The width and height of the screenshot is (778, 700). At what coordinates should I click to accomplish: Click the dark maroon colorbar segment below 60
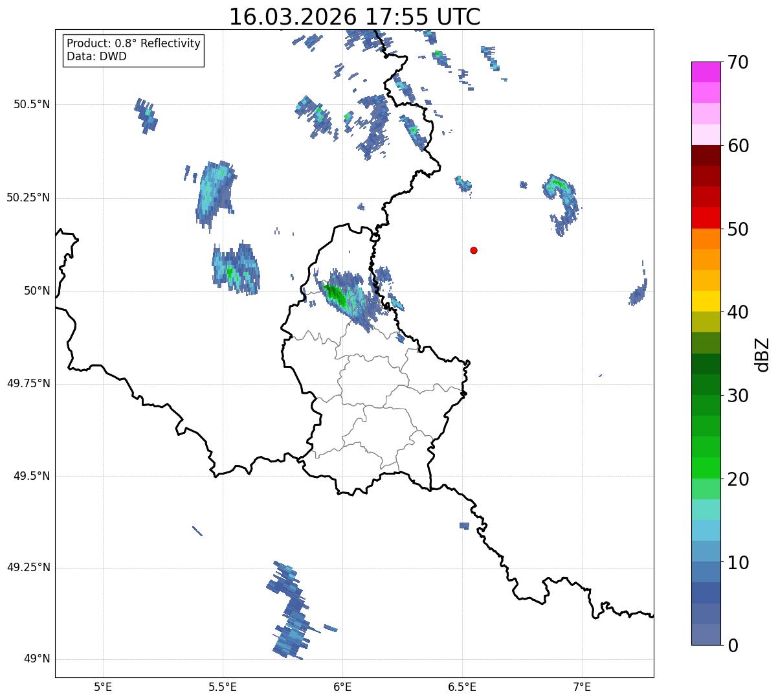706,155
